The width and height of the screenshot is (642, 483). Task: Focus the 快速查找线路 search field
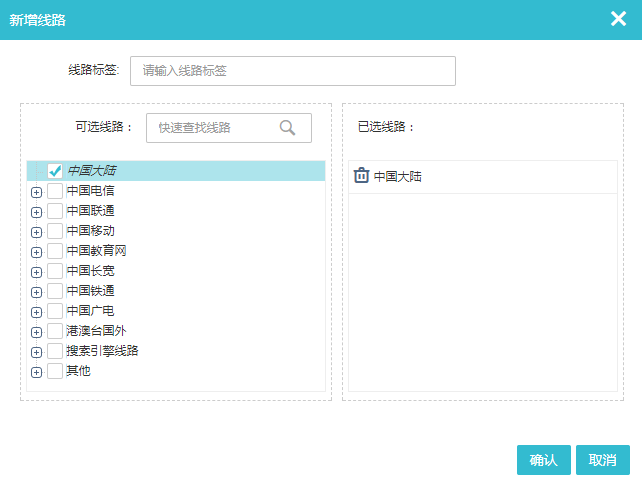(x=229, y=128)
